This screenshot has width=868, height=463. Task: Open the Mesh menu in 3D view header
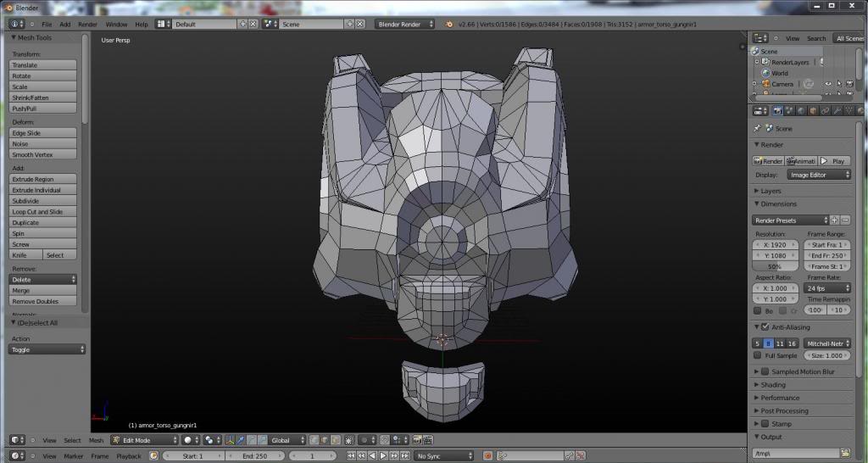point(96,440)
